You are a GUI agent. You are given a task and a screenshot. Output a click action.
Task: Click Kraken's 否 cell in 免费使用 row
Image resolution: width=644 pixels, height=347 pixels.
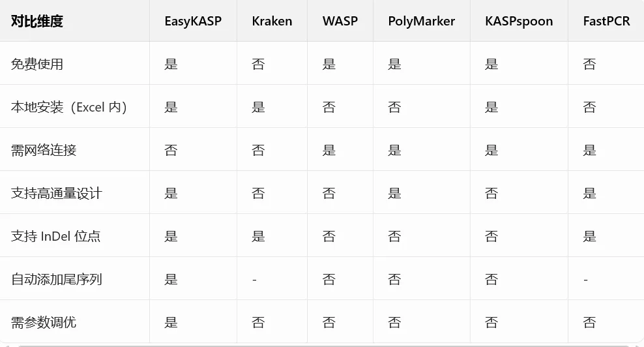coord(258,64)
